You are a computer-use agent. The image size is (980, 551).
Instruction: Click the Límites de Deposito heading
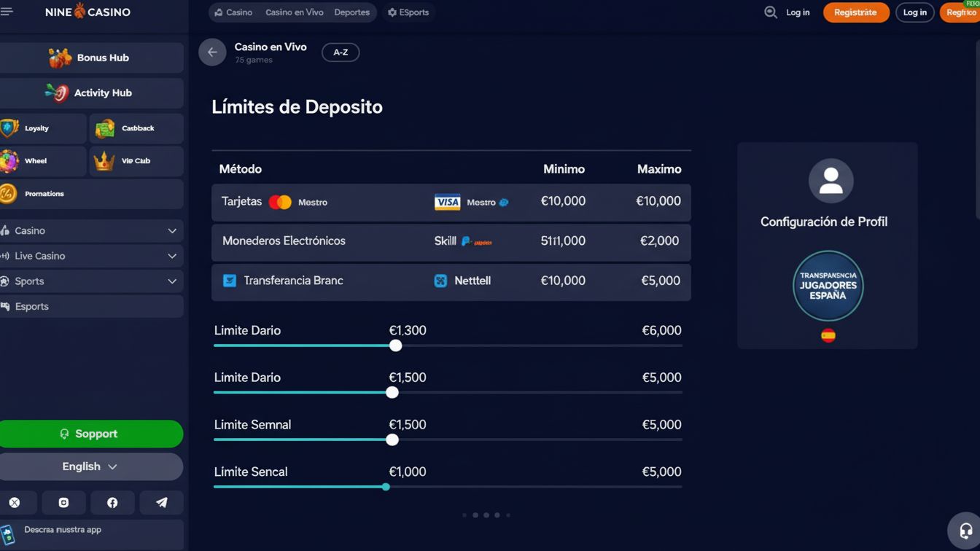coord(297,107)
